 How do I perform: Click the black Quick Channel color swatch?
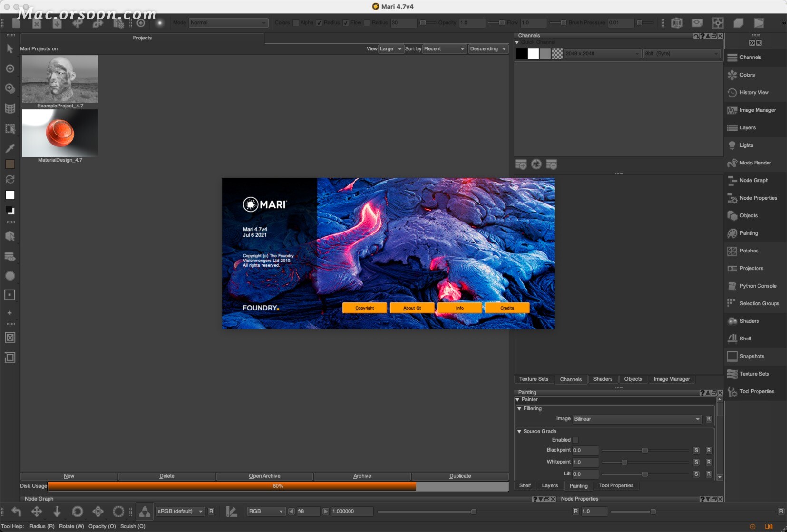522,54
